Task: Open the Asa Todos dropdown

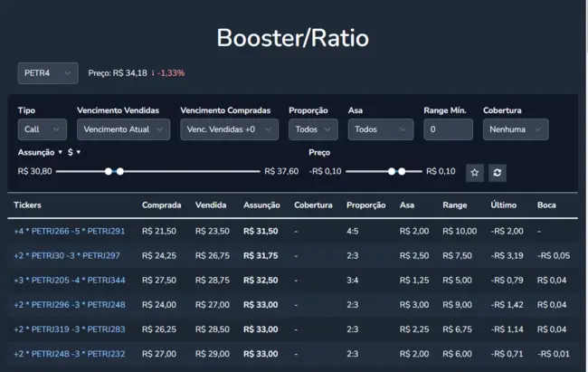Action: 380,129
